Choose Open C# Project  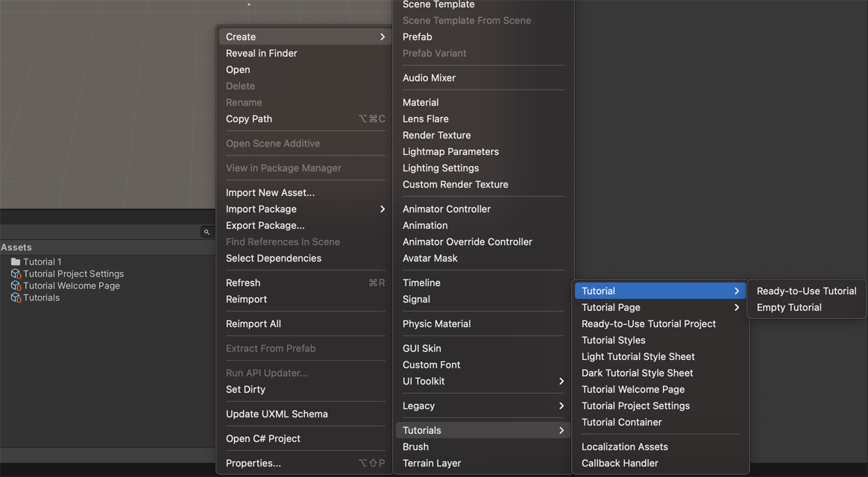pyautogui.click(x=263, y=438)
